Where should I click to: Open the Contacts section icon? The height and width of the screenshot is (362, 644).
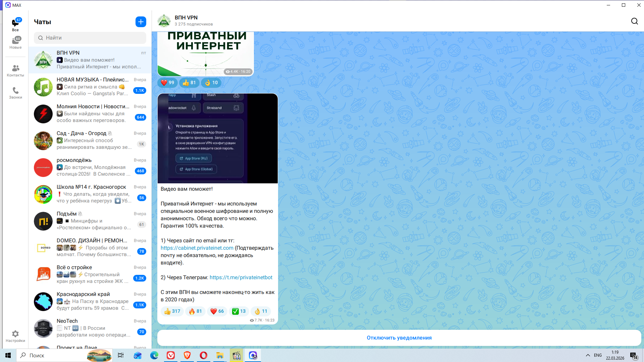[15, 69]
